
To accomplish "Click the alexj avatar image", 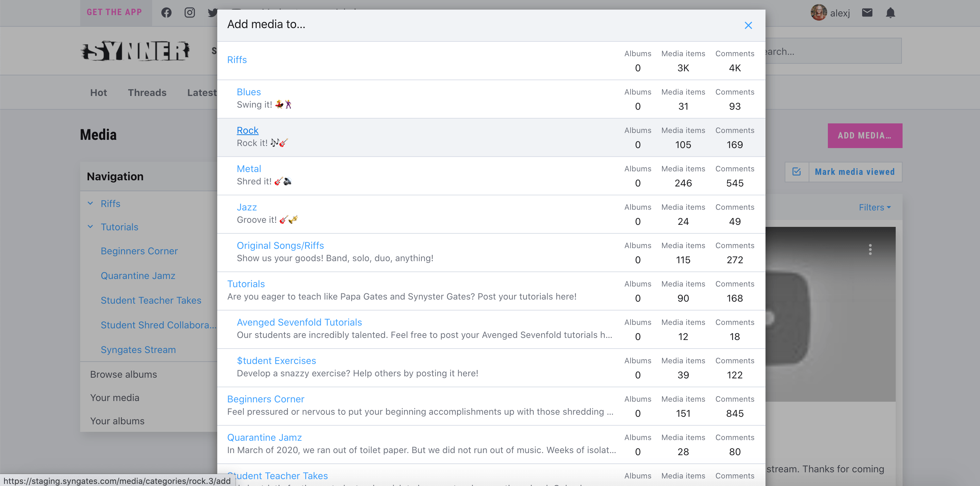I will (818, 13).
